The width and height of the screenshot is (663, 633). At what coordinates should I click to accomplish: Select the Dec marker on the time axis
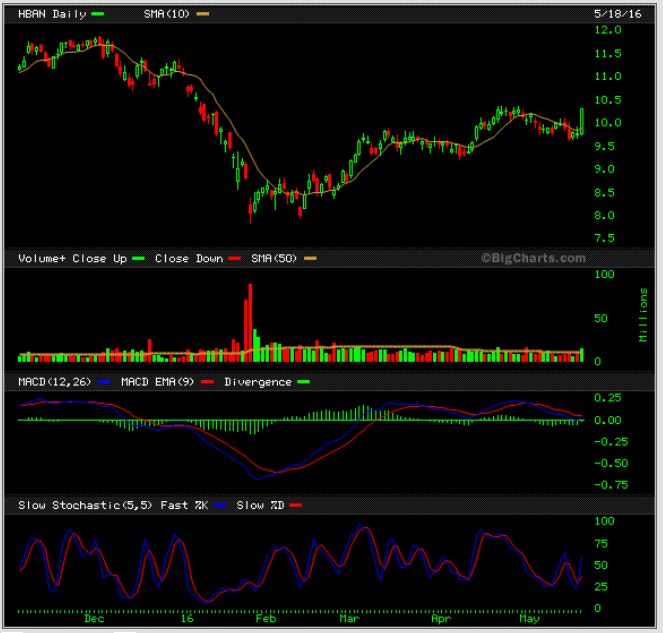point(94,619)
